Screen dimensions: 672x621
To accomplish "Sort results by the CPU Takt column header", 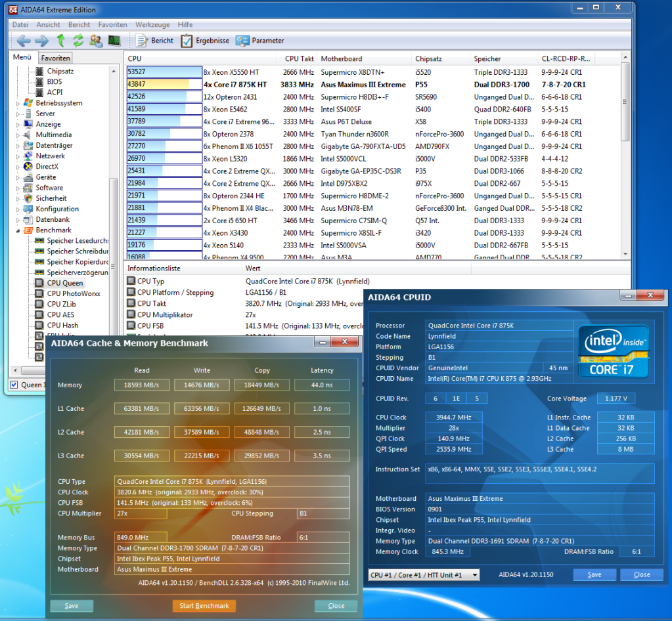I will (x=299, y=58).
